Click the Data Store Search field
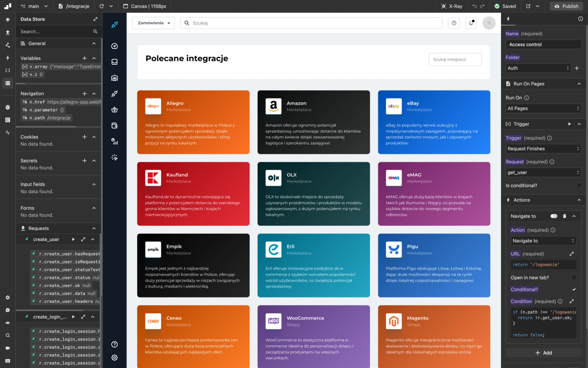The height and width of the screenshot is (368, 588). pyautogui.click(x=59, y=32)
